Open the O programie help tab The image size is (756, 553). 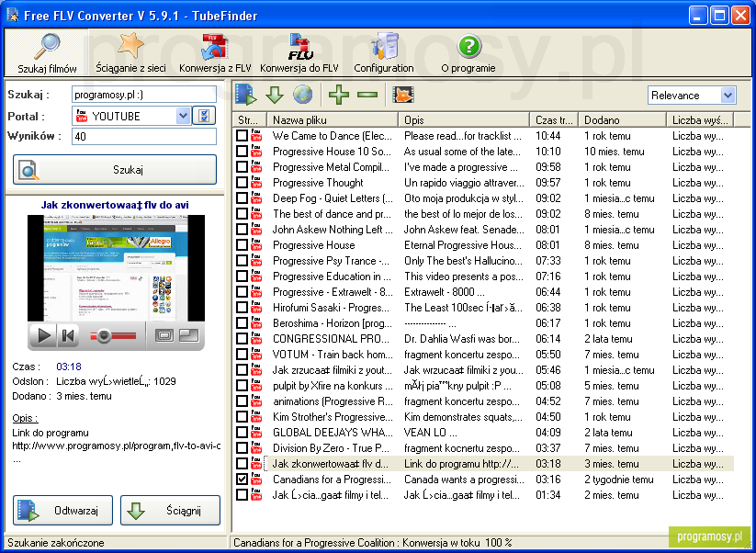[x=468, y=53]
